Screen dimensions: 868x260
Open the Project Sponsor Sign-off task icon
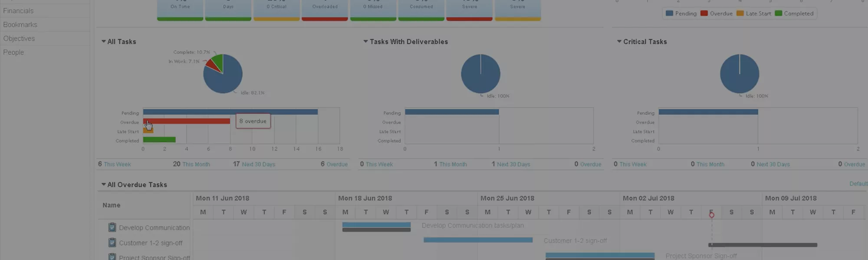tap(112, 257)
